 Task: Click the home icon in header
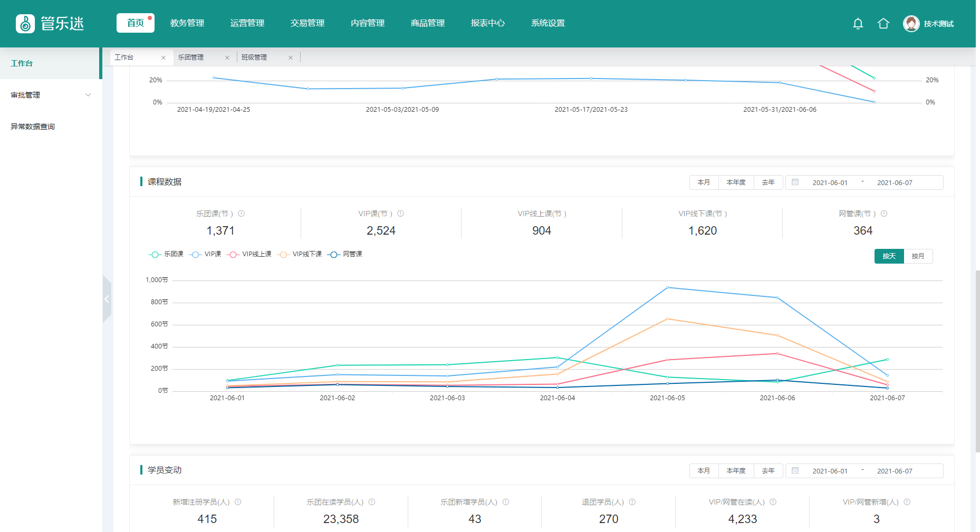pos(883,24)
